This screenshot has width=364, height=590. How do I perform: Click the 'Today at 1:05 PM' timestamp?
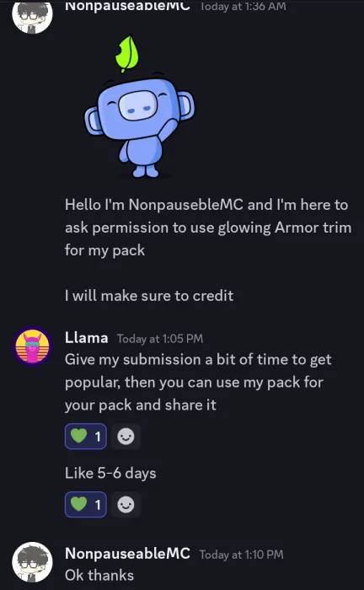pos(160,339)
